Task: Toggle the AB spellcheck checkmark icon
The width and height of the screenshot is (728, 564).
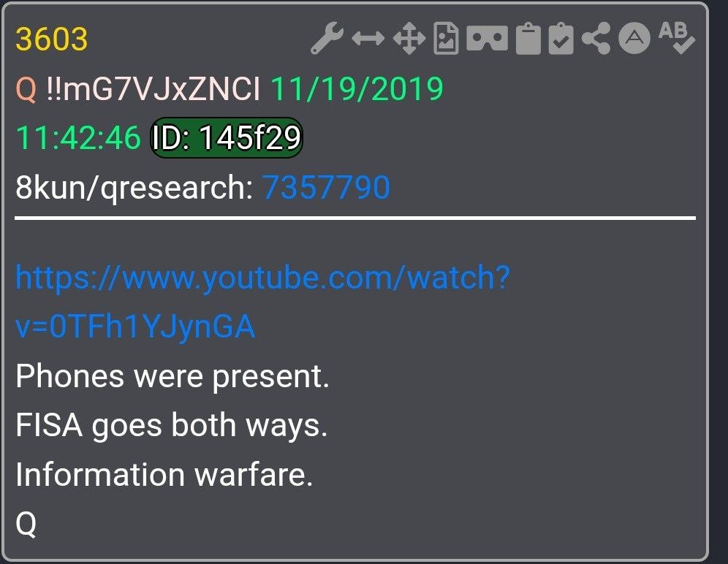Action: click(x=676, y=38)
